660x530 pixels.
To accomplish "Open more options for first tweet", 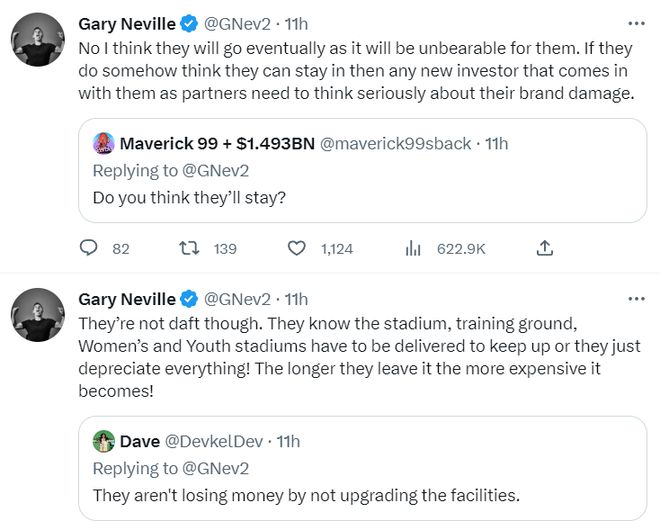I will [x=636, y=23].
